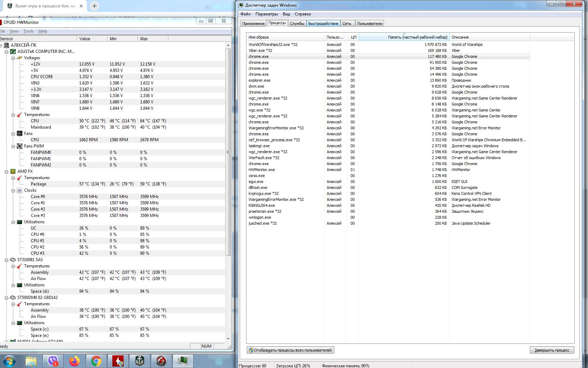Image resolution: width=588 pixels, height=368 pixels.
Task: Open HWMonitor View menu
Action: [x=14, y=31]
